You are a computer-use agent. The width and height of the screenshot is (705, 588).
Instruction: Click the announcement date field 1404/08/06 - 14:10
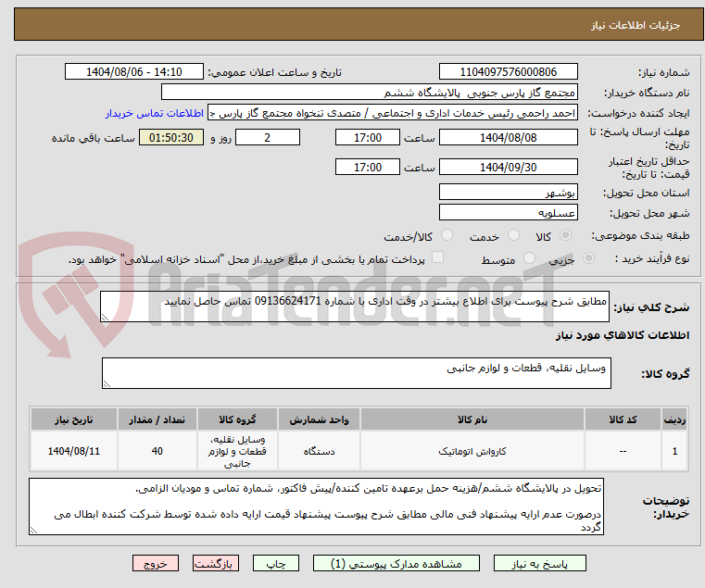coord(134,71)
